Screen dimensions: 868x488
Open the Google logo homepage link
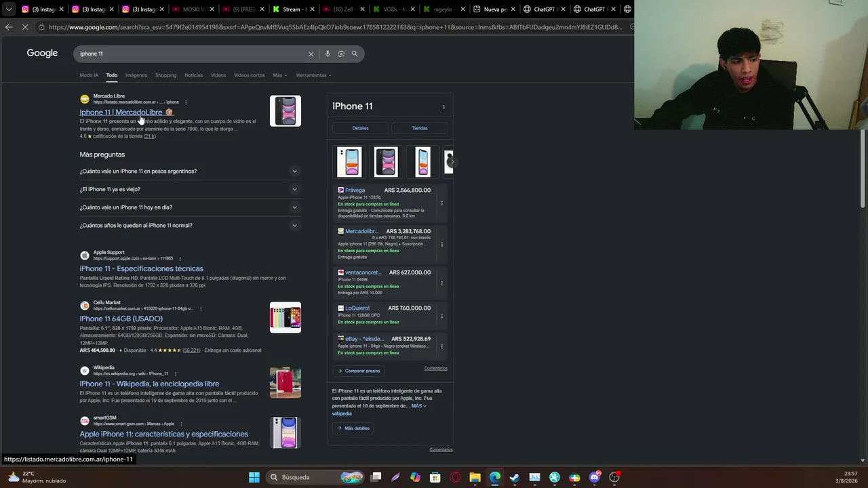click(x=42, y=53)
